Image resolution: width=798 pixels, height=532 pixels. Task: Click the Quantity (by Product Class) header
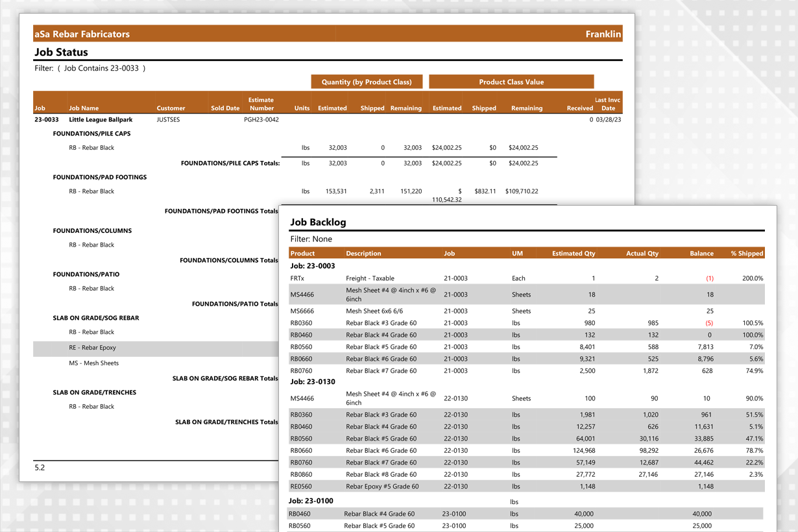[367, 82]
